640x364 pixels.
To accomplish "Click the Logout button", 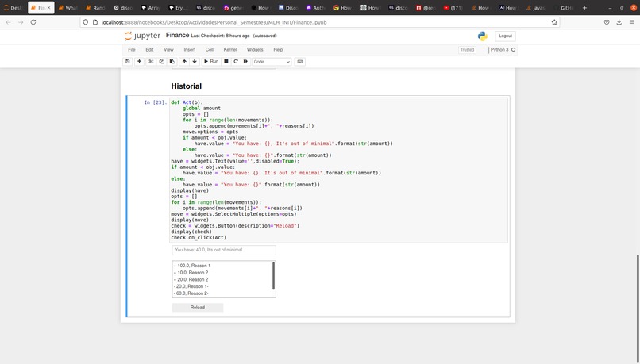I will click(x=505, y=36).
